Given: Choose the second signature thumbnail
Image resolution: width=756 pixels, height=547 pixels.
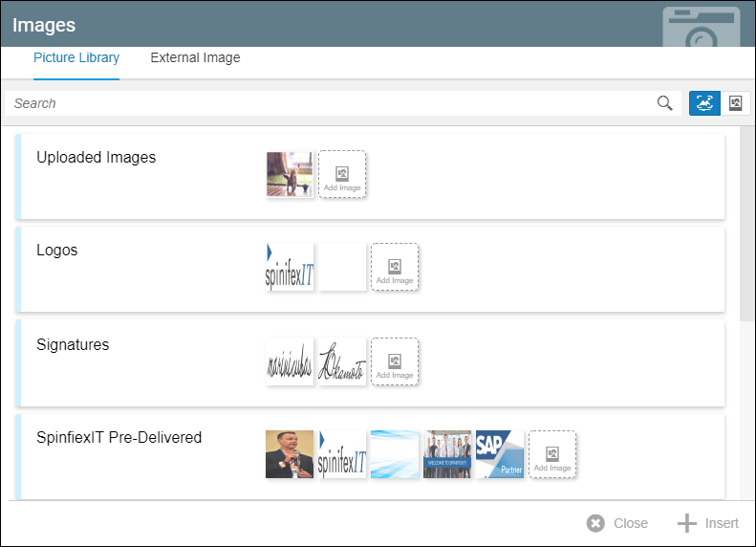Looking at the screenshot, I should 342,361.
